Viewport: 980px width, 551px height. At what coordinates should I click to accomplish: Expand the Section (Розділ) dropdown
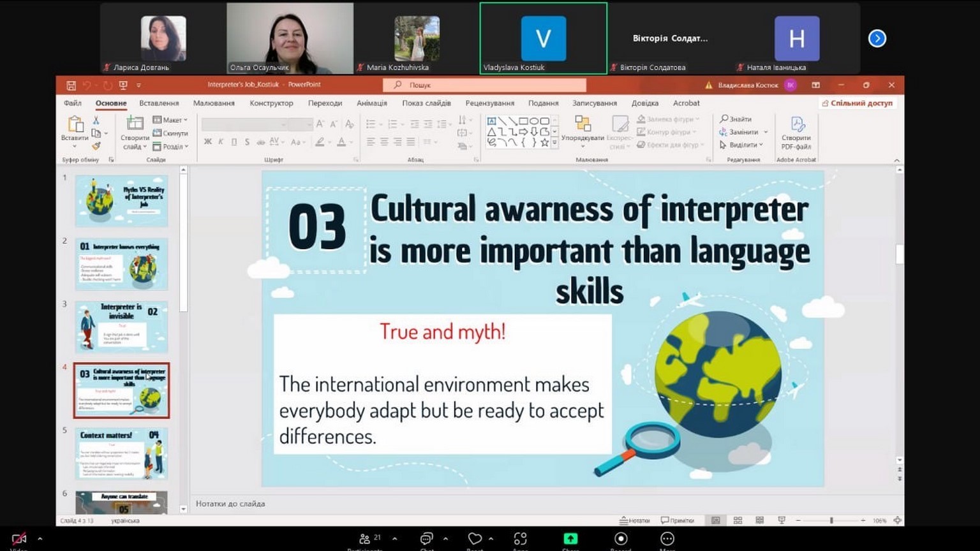(171, 147)
